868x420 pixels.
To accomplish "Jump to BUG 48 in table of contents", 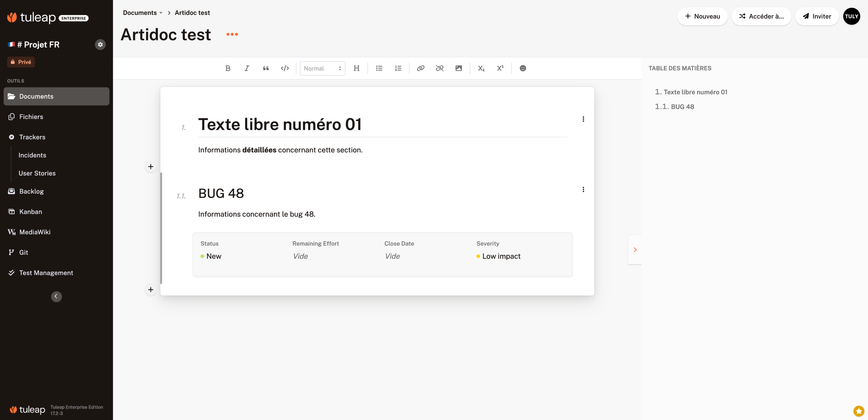I will [x=682, y=107].
